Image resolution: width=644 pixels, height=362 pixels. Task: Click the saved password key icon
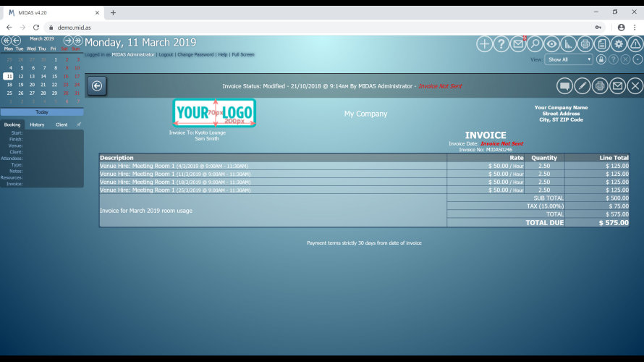(x=598, y=28)
